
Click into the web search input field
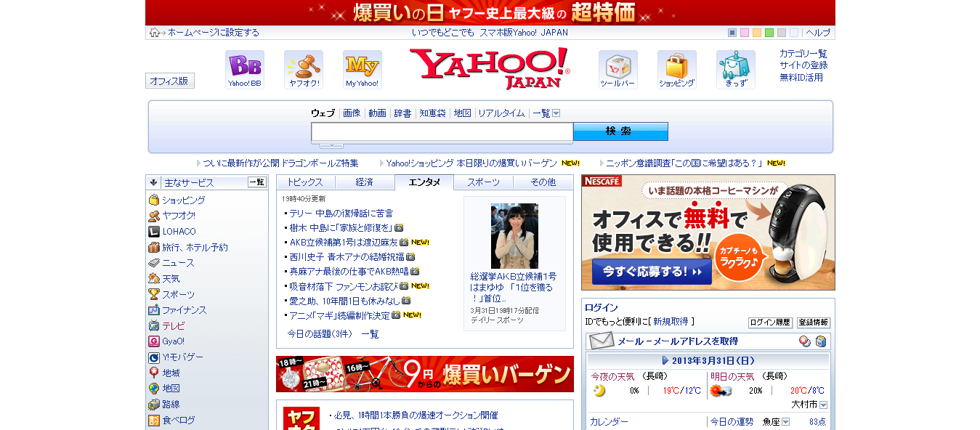442,131
